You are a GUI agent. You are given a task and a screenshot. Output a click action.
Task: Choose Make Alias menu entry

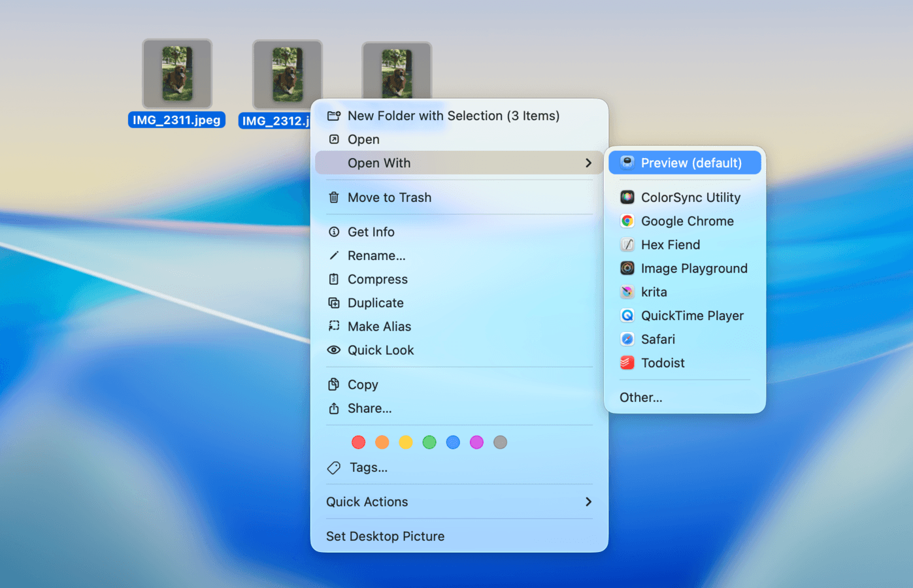point(459,326)
